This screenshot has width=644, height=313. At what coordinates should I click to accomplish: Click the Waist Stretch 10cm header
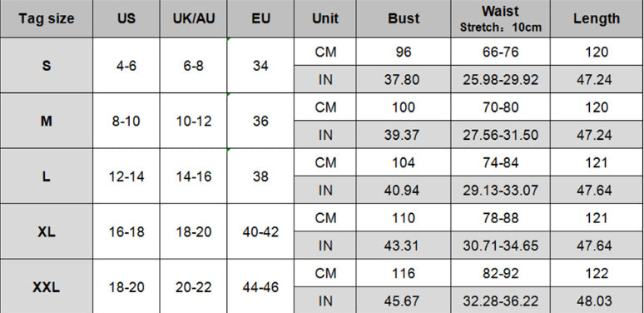click(x=500, y=18)
